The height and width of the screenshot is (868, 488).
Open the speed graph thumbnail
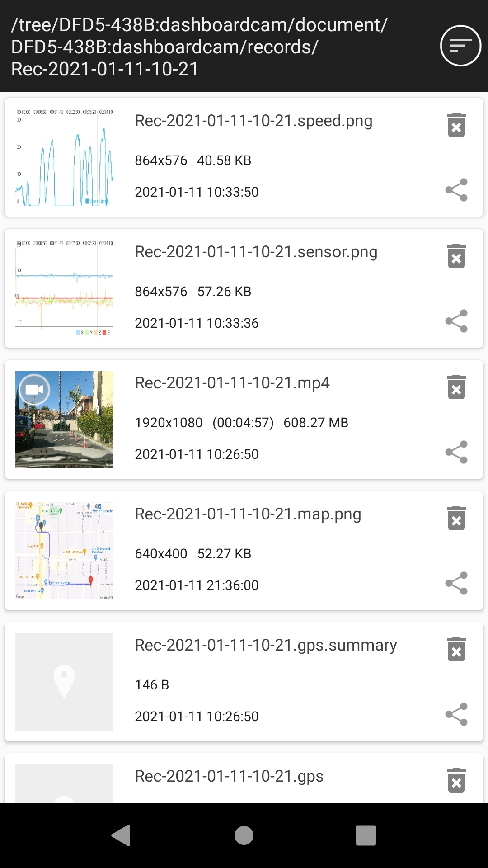(64, 157)
